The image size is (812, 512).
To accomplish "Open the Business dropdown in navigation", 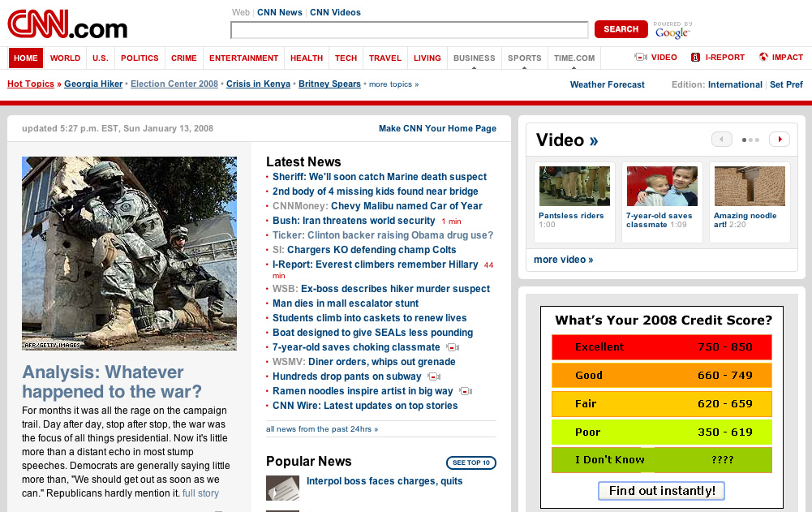I will click(474, 58).
